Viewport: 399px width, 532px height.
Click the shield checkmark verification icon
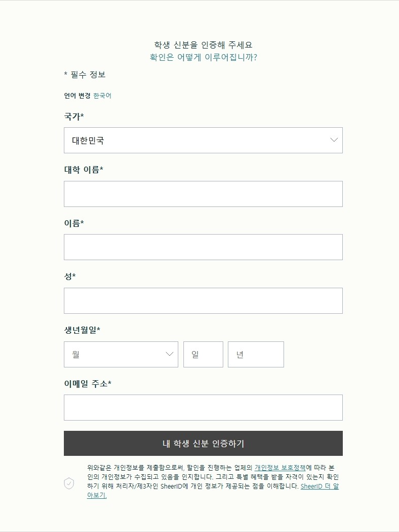tap(70, 483)
